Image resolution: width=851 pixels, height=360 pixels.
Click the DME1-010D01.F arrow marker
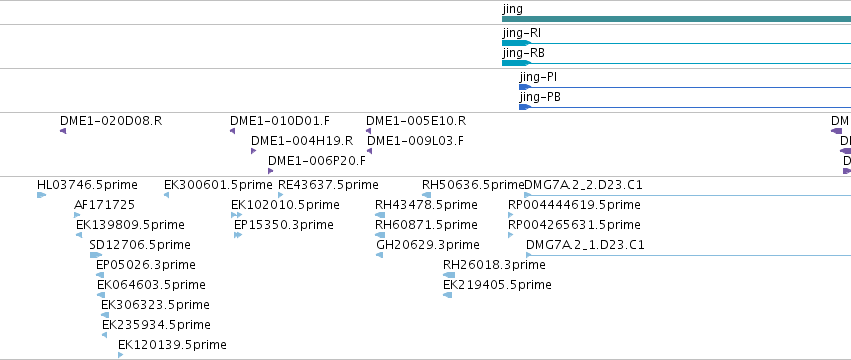(x=232, y=131)
